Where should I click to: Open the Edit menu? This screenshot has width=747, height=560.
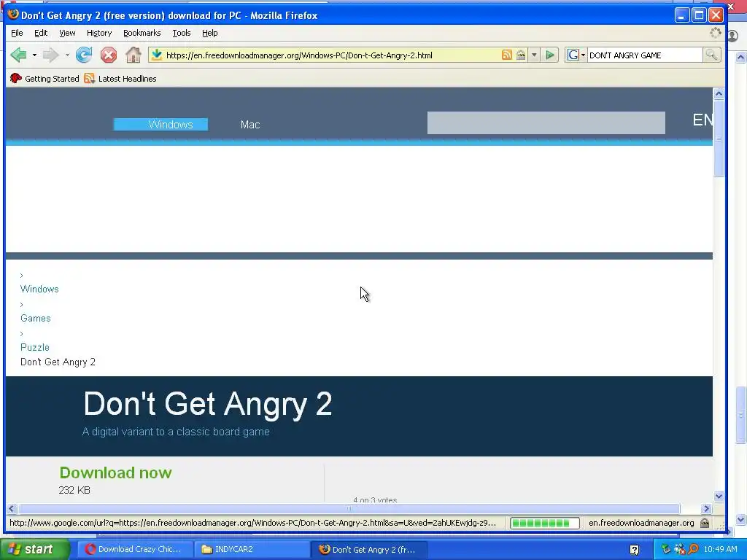[41, 33]
